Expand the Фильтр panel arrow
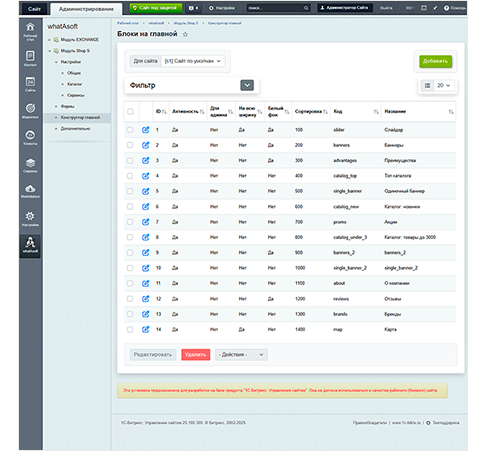Screen dimensions: 486x465 point(247,85)
